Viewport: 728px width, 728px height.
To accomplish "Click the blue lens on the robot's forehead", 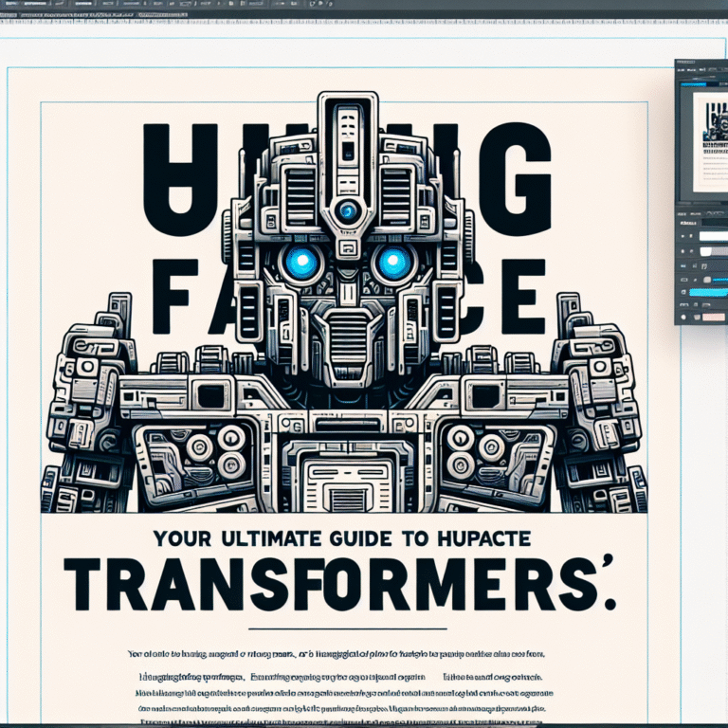I will 348,211.
